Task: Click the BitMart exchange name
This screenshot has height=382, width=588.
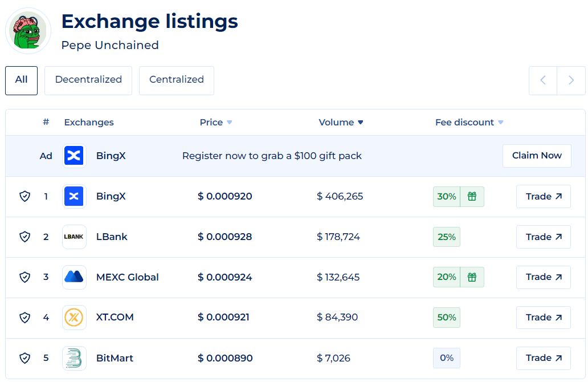Action: 115,358
